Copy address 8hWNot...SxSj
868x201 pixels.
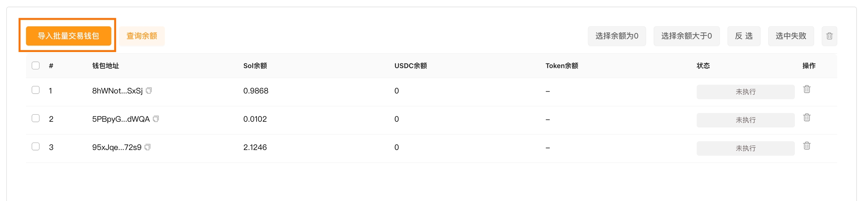149,91
